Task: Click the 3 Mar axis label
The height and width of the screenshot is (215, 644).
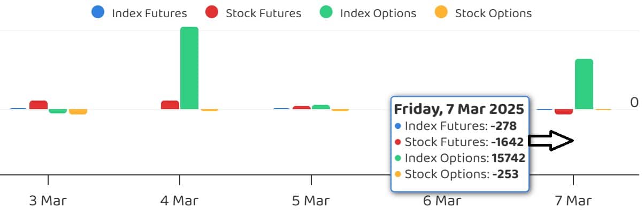Action: [x=48, y=201]
